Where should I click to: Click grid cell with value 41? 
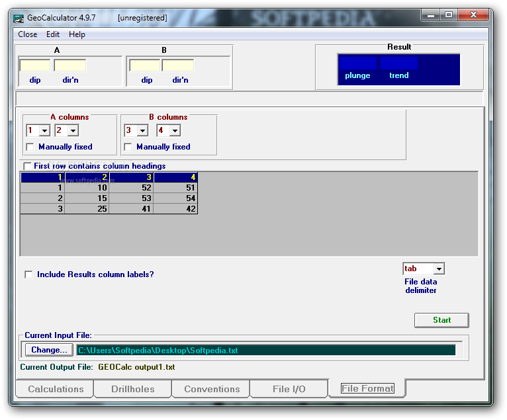click(x=132, y=209)
